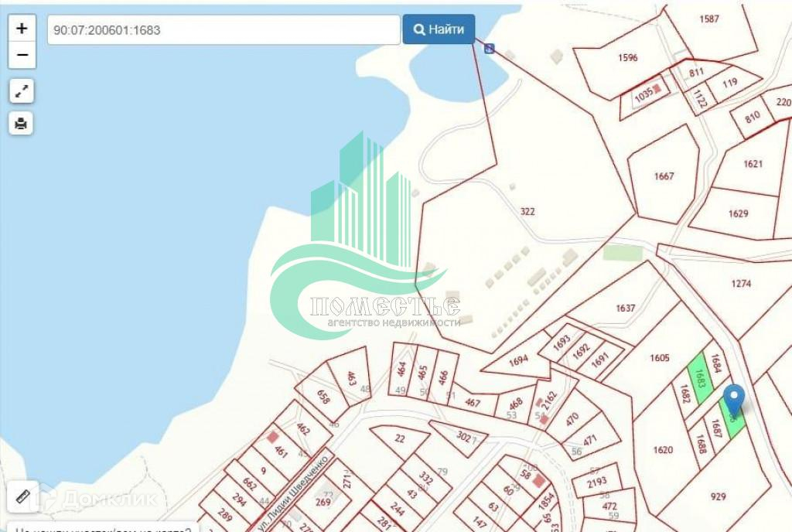Image resolution: width=792 pixels, height=532 pixels.
Task: Click the blue location marker pin
Action: click(x=734, y=401)
